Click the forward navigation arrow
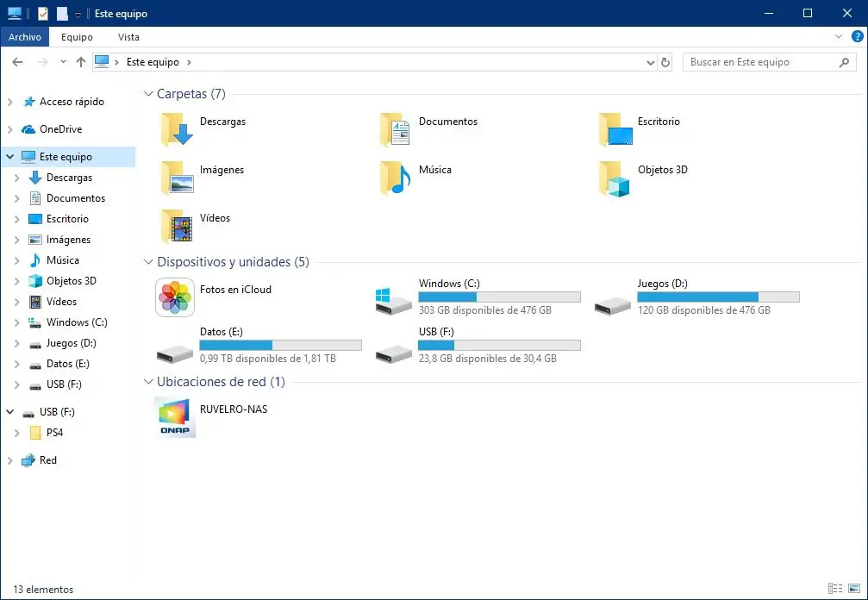Viewport: 868px width, 600px height. click(x=42, y=62)
